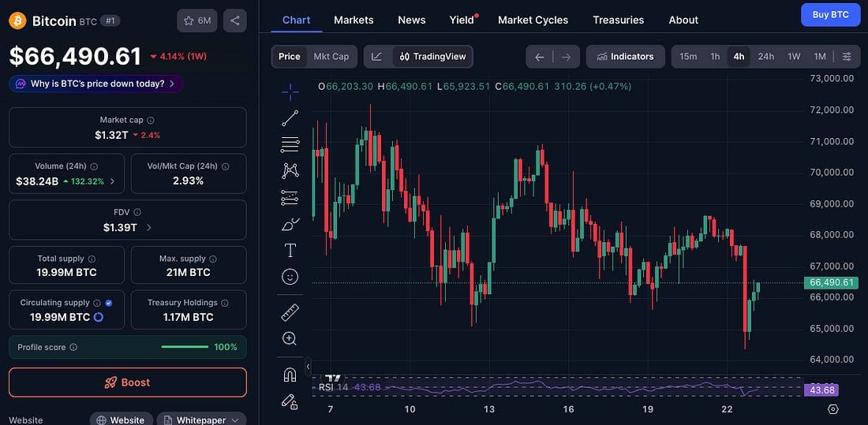
Task: Click the Profile score info icon
Action: tap(73, 348)
